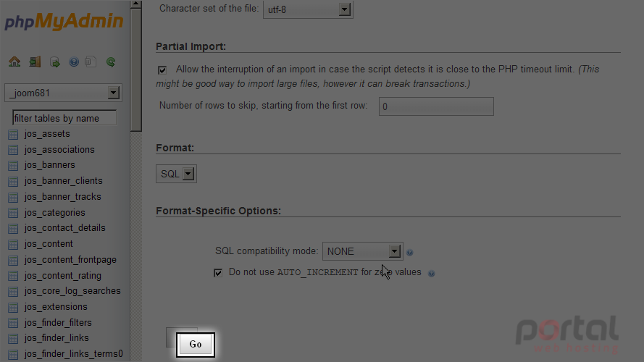Open phpMyAdmin documentation question mark icon

click(73, 62)
